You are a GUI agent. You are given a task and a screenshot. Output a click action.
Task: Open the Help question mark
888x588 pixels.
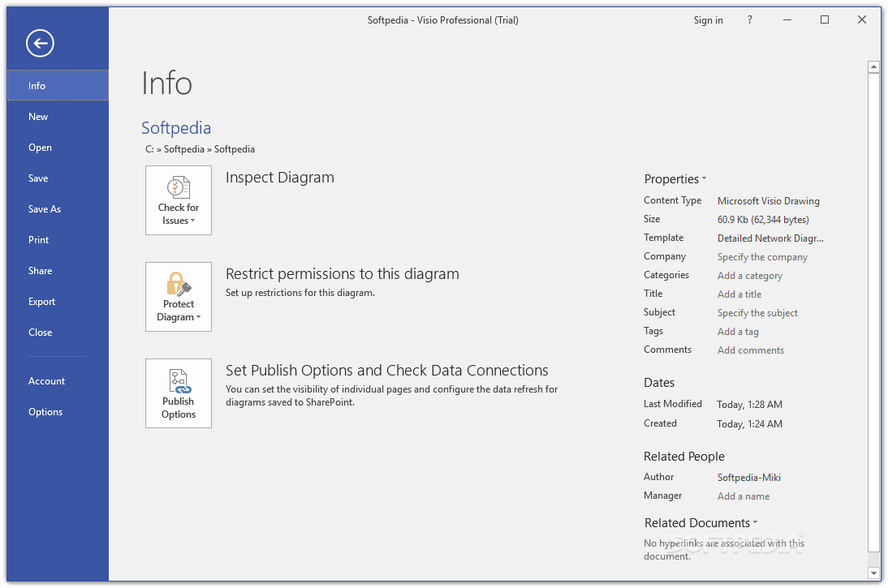click(x=750, y=19)
